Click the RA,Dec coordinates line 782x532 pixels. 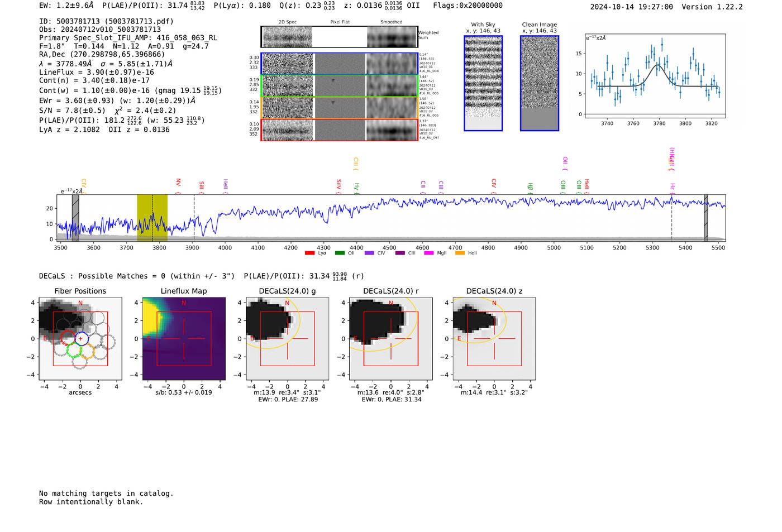click(x=102, y=55)
